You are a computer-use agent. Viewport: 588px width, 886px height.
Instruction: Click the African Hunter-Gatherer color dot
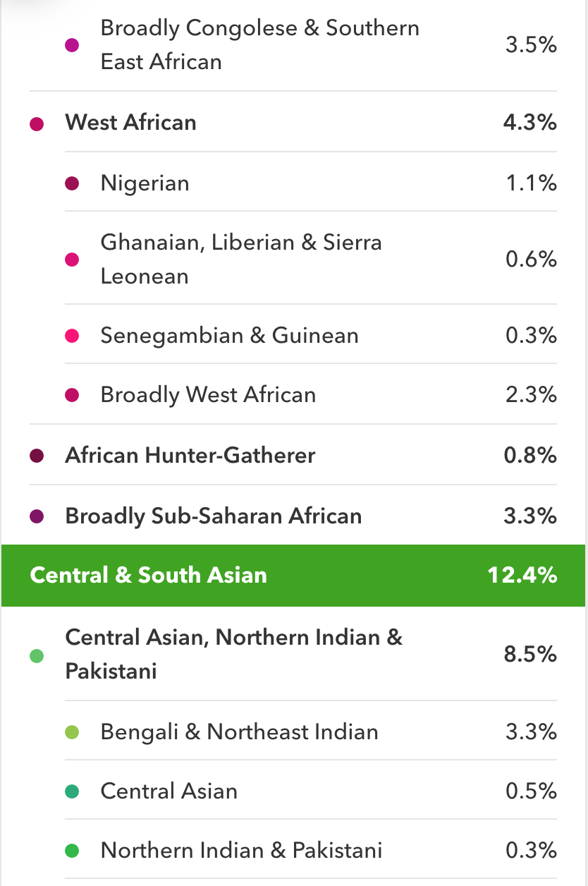[x=37, y=456]
